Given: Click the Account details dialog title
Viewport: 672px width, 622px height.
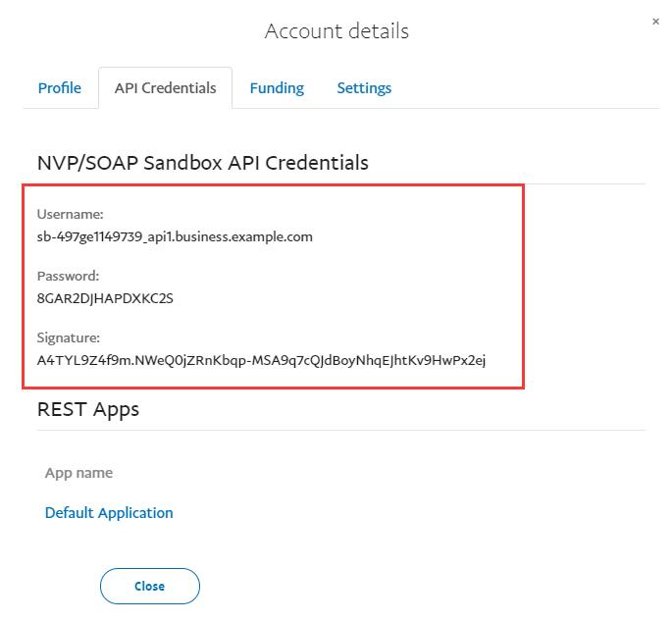Looking at the screenshot, I should coord(336,31).
